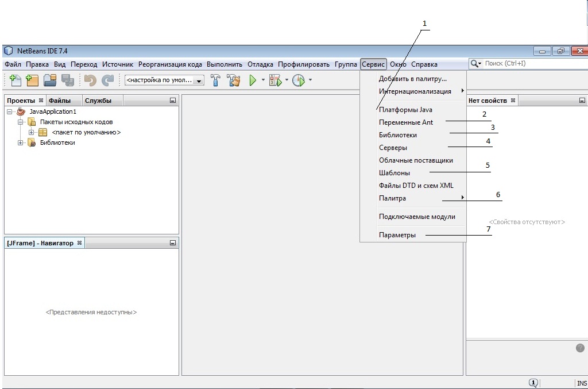Open the Отладка menu

tap(260, 64)
